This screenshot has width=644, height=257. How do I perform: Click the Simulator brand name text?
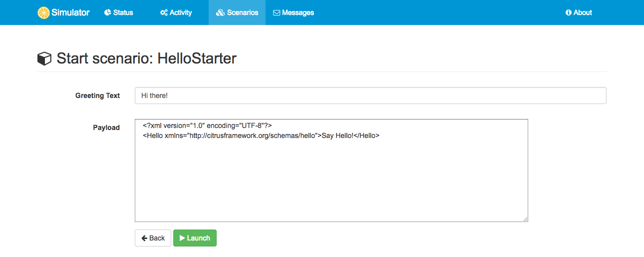[70, 12]
